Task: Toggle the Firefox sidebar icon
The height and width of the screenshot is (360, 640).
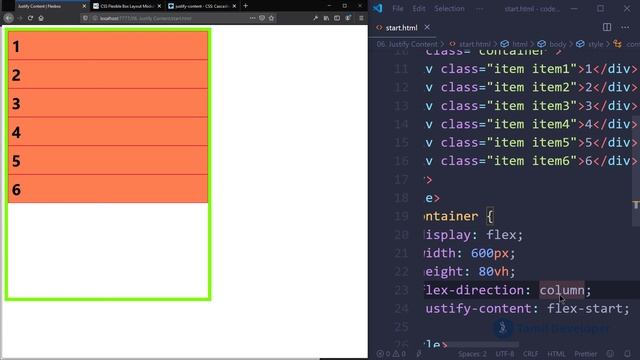Action: click(337, 18)
